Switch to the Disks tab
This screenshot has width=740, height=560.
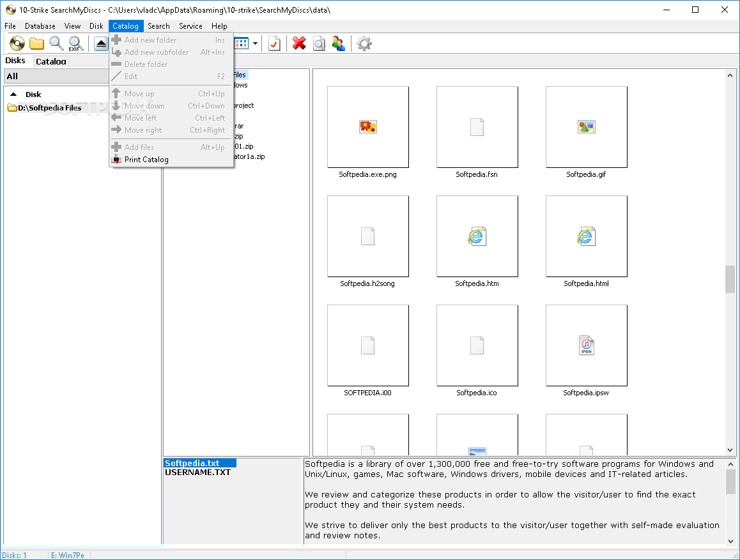[x=15, y=60]
